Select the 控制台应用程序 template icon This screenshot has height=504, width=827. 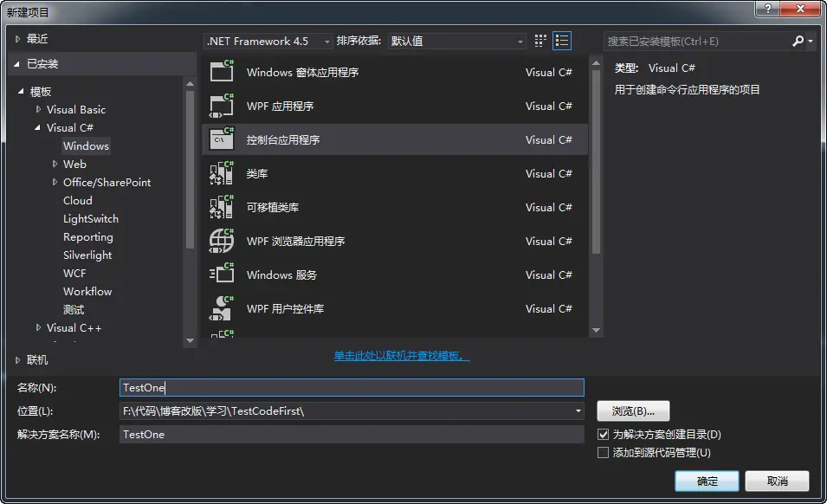[222, 139]
